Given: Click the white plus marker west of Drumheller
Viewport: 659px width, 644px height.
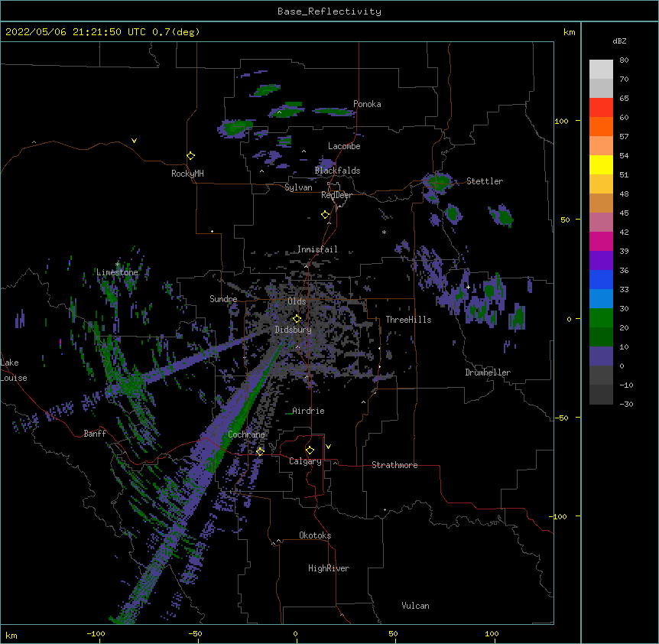Looking at the screenshot, I should (468, 287).
